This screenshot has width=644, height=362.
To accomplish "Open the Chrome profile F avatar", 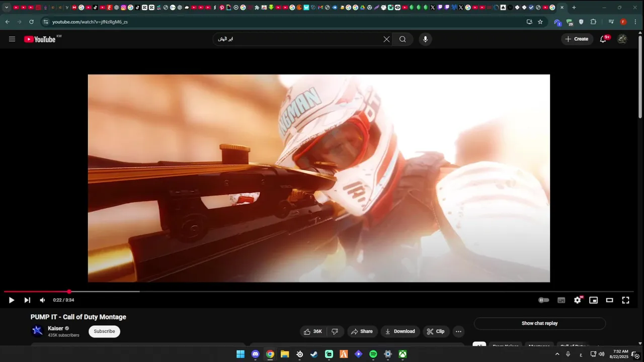I will pyautogui.click(x=623, y=22).
